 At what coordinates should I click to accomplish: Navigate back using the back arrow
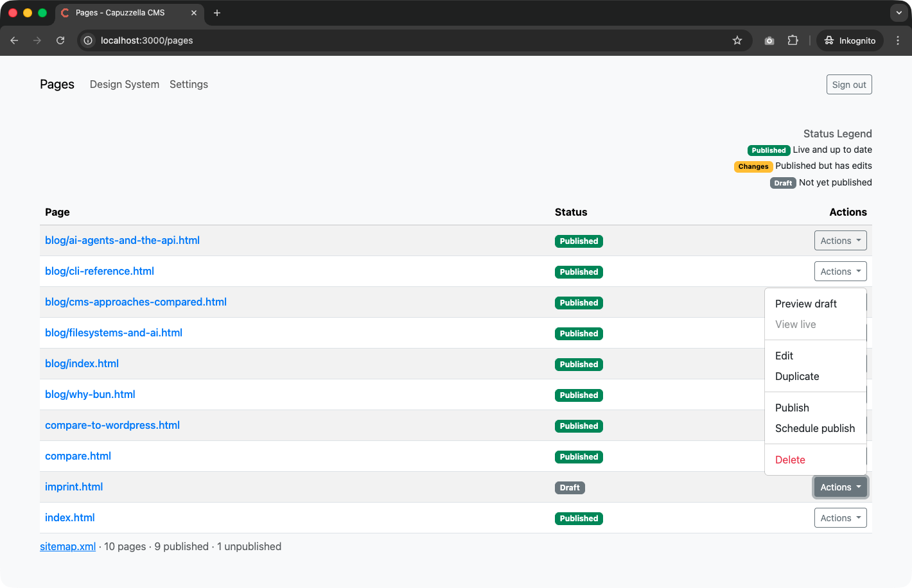coord(14,40)
